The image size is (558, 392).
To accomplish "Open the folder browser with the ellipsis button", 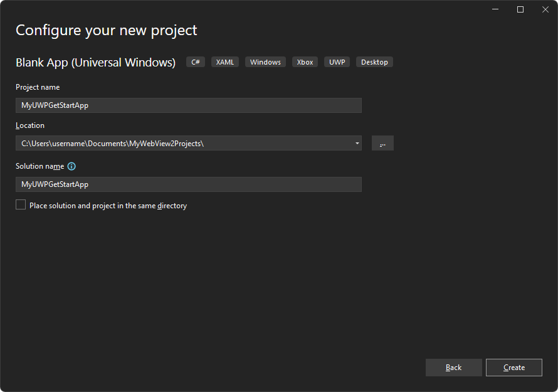I will 382,143.
